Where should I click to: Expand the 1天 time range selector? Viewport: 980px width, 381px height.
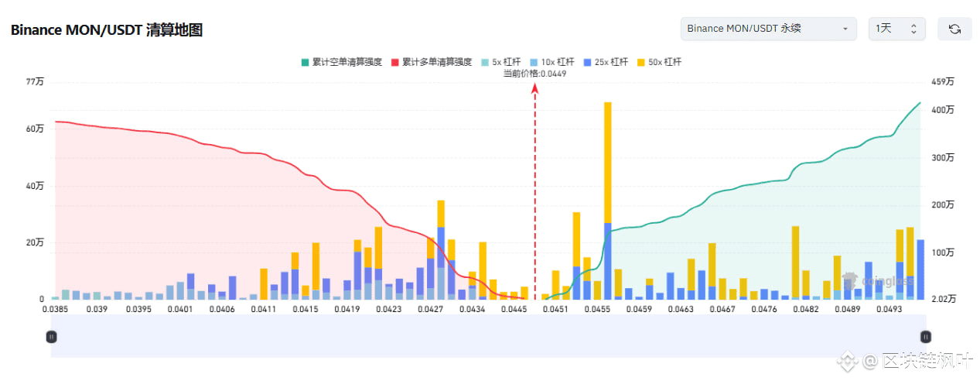click(x=896, y=29)
